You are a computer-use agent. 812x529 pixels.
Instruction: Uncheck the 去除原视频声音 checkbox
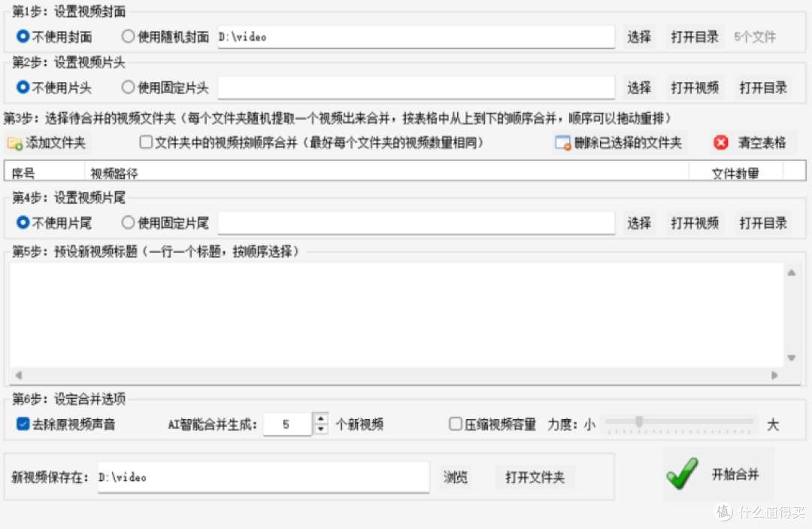pos(23,424)
